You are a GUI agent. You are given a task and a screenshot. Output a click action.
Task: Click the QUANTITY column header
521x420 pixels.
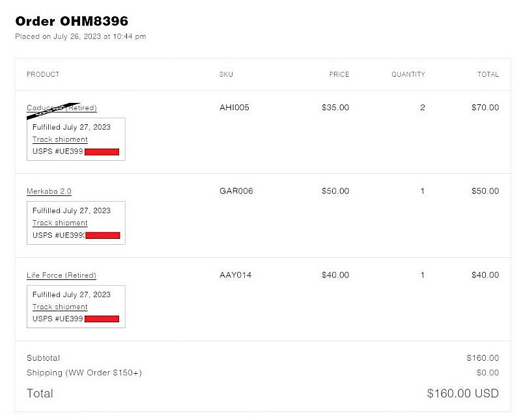[x=408, y=74]
